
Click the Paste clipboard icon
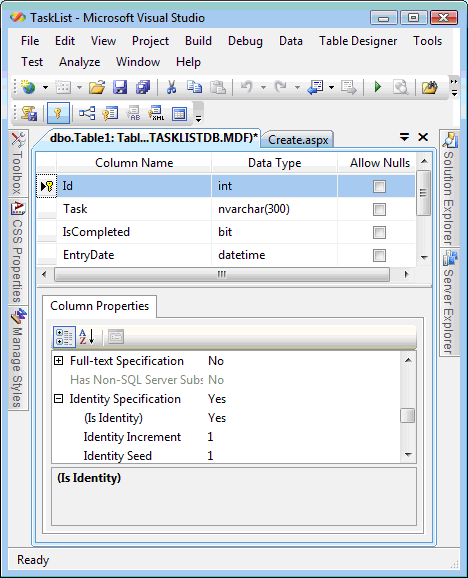(x=218, y=87)
